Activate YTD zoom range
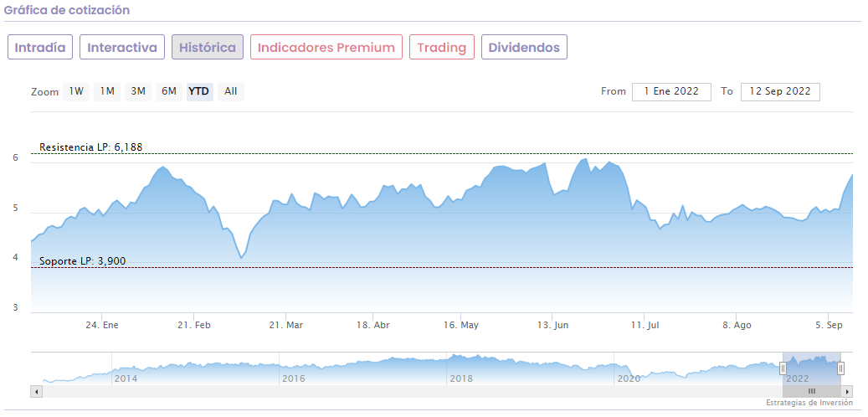Image resolution: width=868 pixels, height=417 pixels. tap(199, 91)
